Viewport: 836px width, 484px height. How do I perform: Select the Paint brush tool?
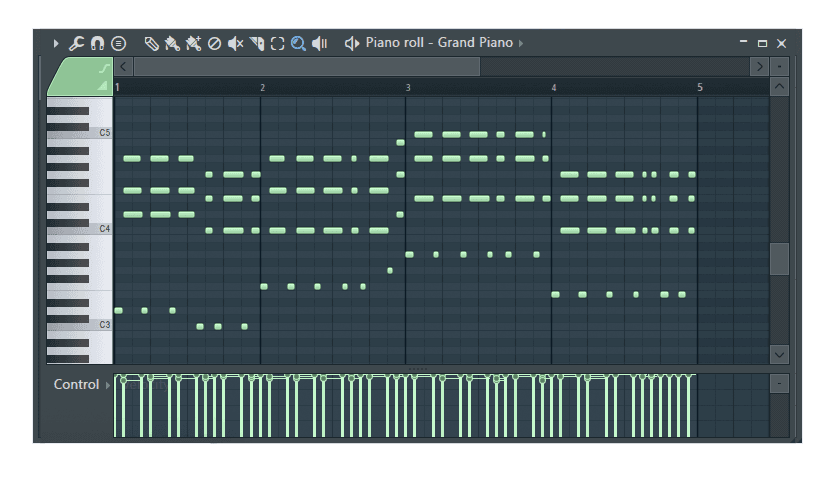point(172,43)
